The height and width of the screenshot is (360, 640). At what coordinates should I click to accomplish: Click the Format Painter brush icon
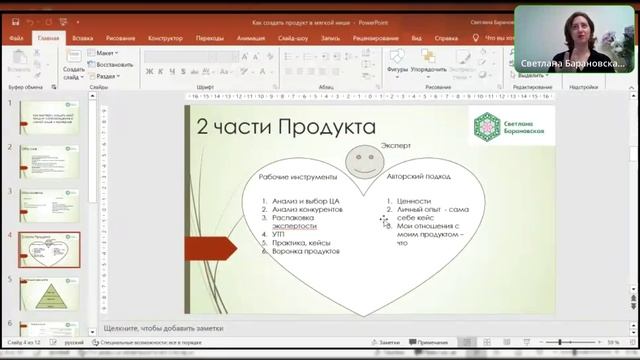(37, 76)
